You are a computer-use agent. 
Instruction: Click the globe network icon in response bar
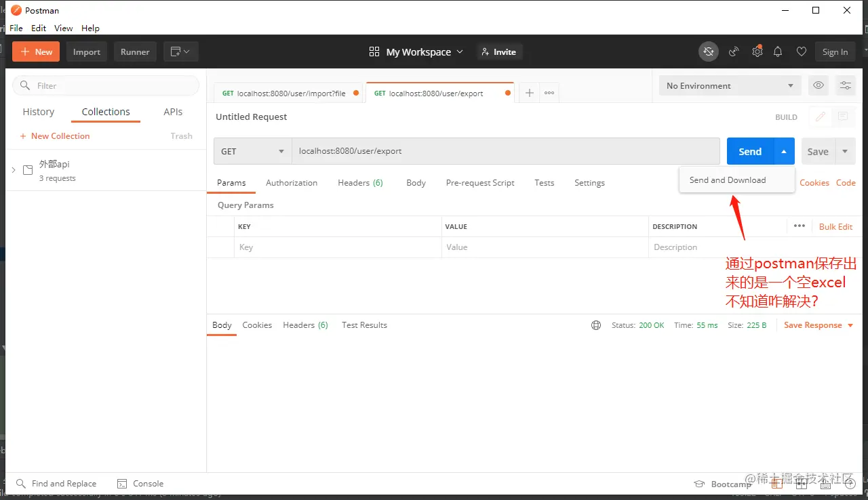pos(596,325)
